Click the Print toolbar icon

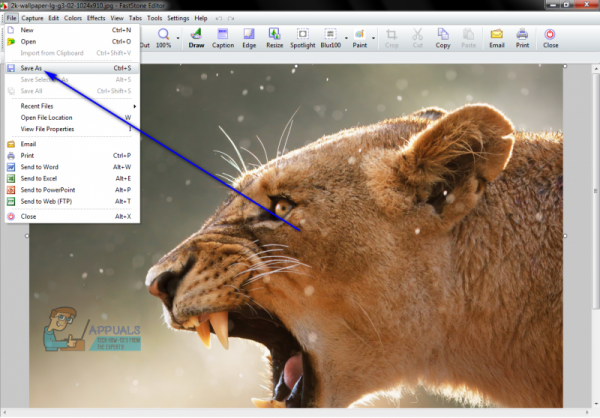pos(522,38)
